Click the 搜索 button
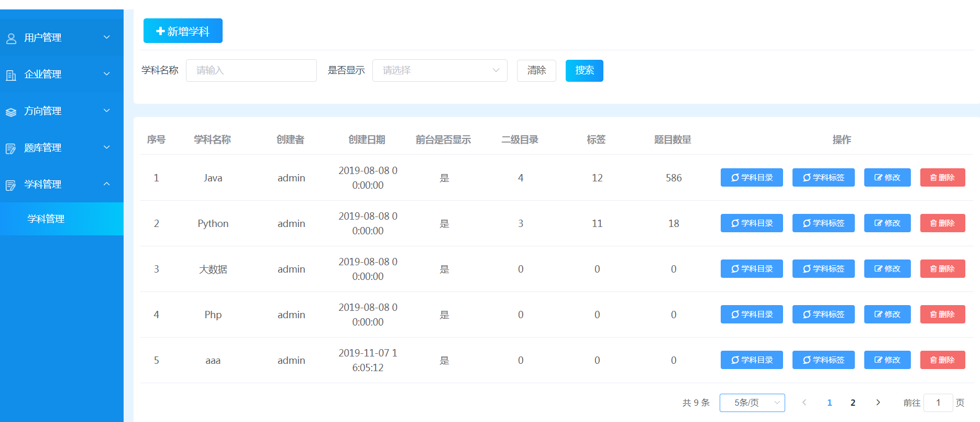980x422 pixels. click(585, 70)
